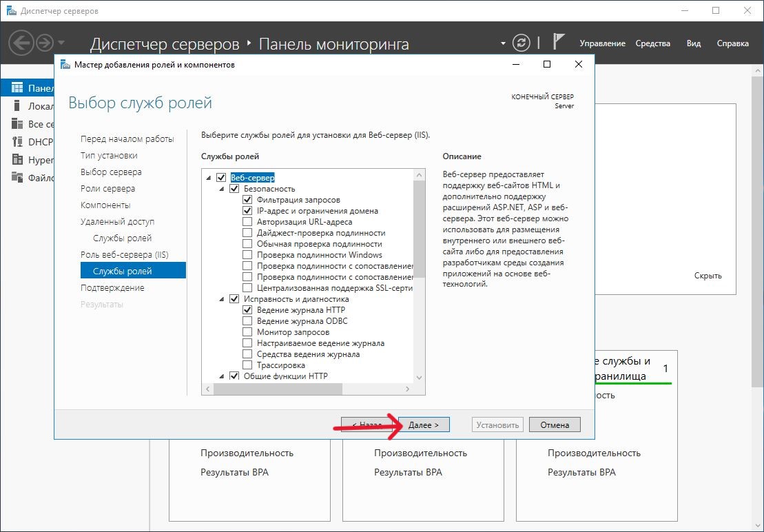The height and width of the screenshot is (532, 764).
Task: Open the Средства menu
Action: tap(652, 43)
